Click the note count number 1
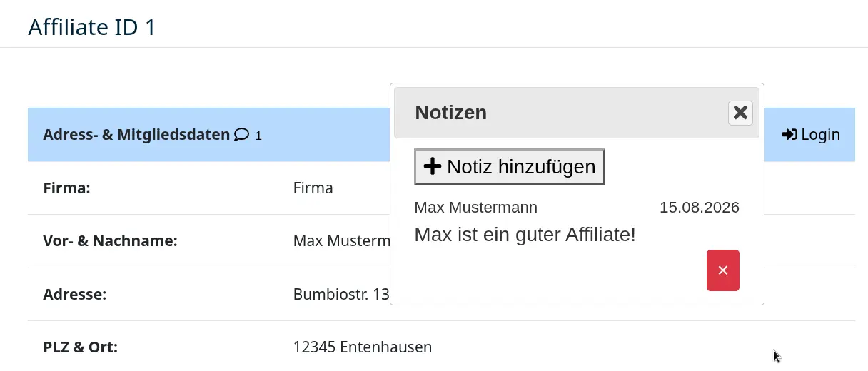 (258, 136)
